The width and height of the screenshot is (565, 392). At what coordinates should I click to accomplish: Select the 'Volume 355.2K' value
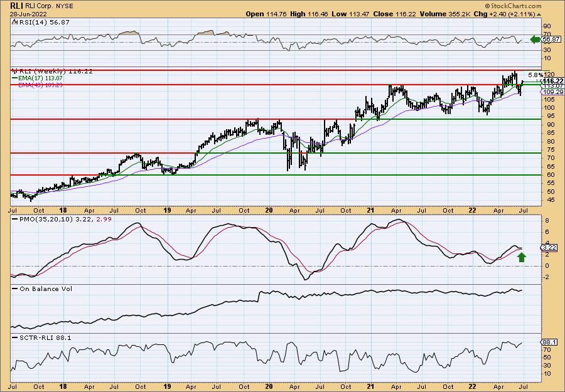coord(444,14)
